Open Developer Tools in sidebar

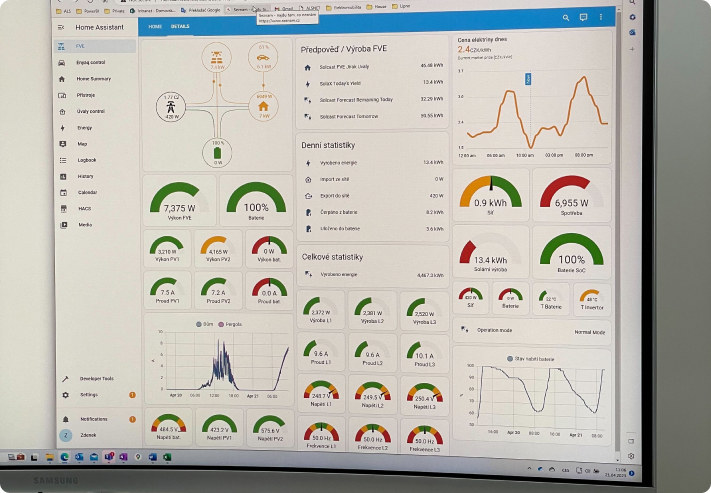(x=96, y=379)
